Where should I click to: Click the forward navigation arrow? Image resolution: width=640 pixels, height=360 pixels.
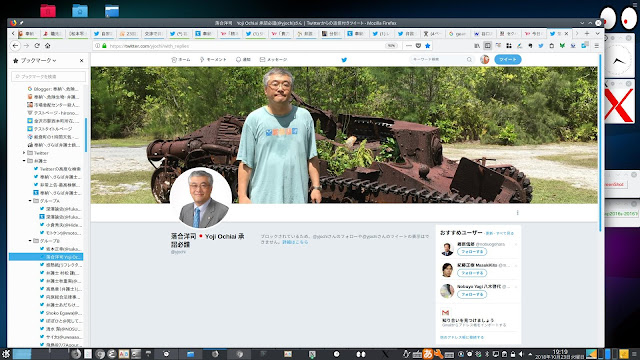(x=26, y=46)
